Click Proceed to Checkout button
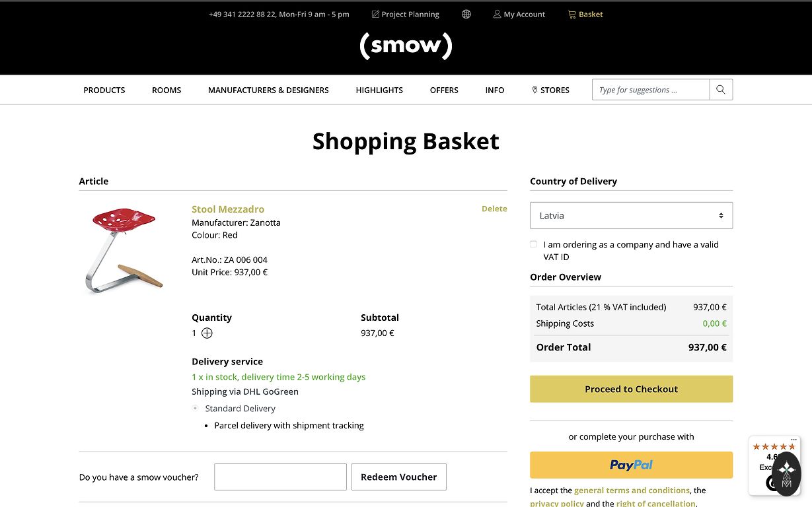This screenshot has width=812, height=507. (x=631, y=389)
